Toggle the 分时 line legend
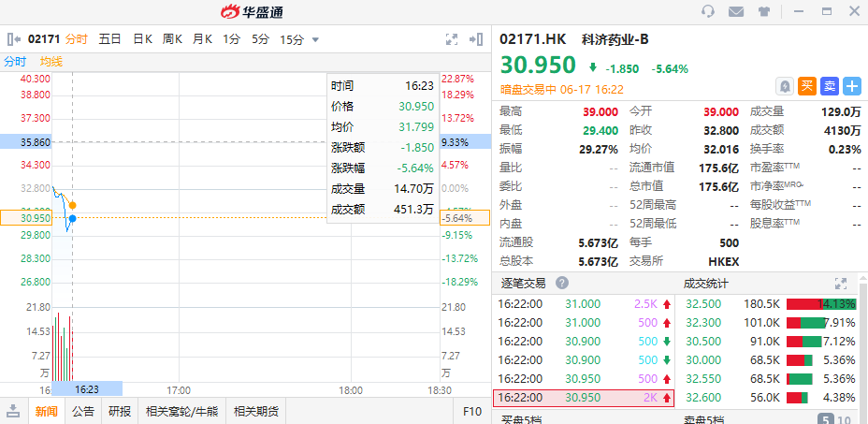Screen dimensions: 868x424 16,62
